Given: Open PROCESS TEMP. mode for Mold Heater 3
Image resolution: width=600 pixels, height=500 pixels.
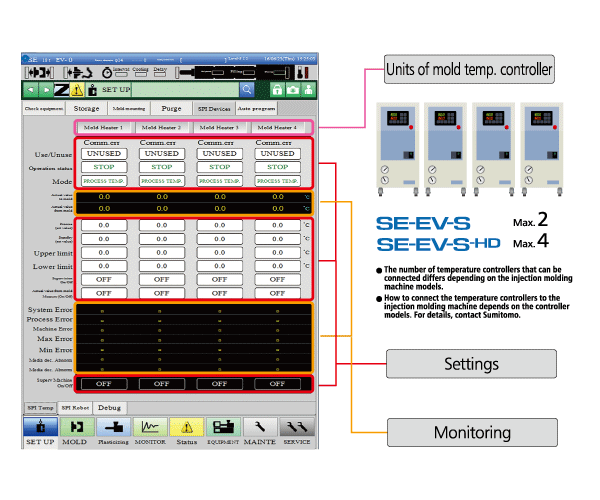Looking at the screenshot, I should pos(220,181).
